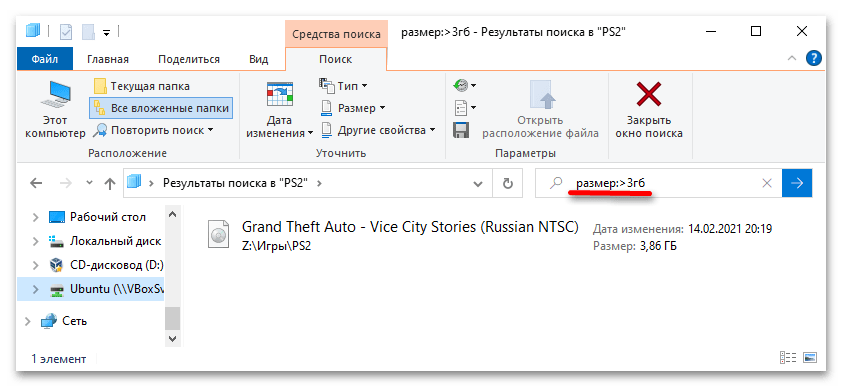Click the navigation pane scrollbar thumb
This screenshot has width=842, height=387.
point(172,318)
